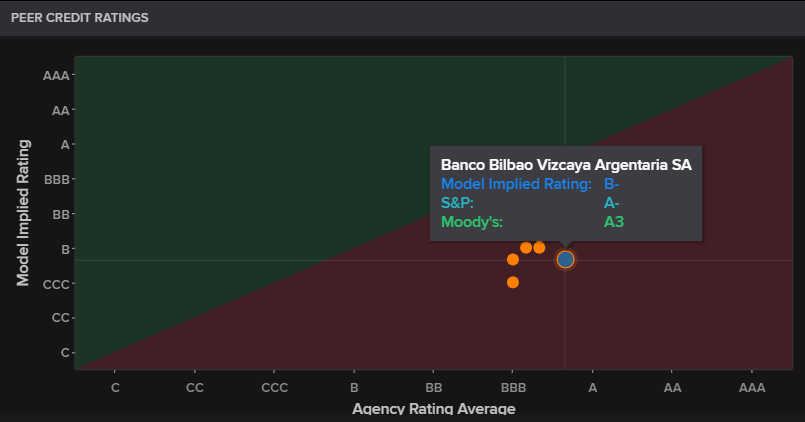Click the Agency Rating Average axis title
The height and width of the screenshot is (422, 805).
433,409
